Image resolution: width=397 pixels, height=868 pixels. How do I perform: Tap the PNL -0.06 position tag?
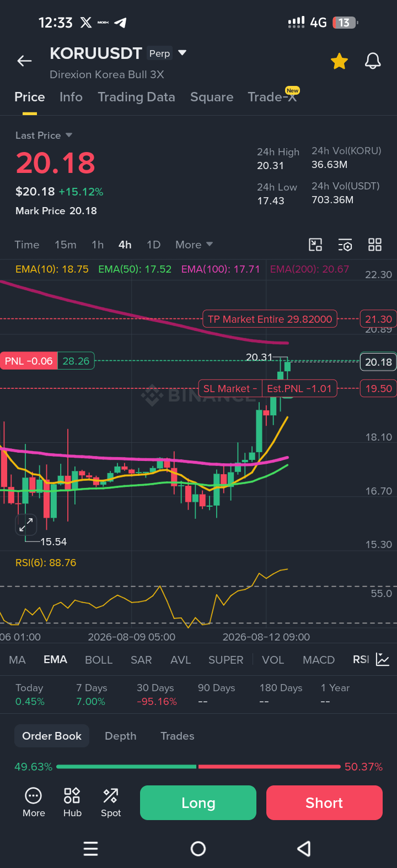click(29, 361)
